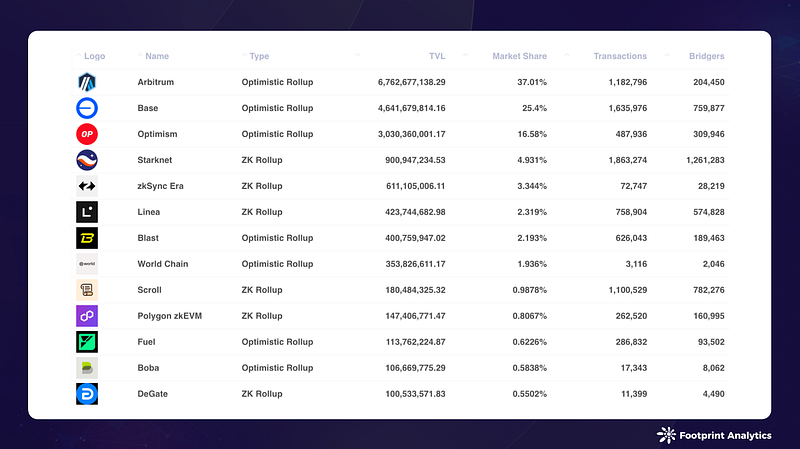
Task: Click the purple Polygon zkEVM logo
Action: point(87,316)
